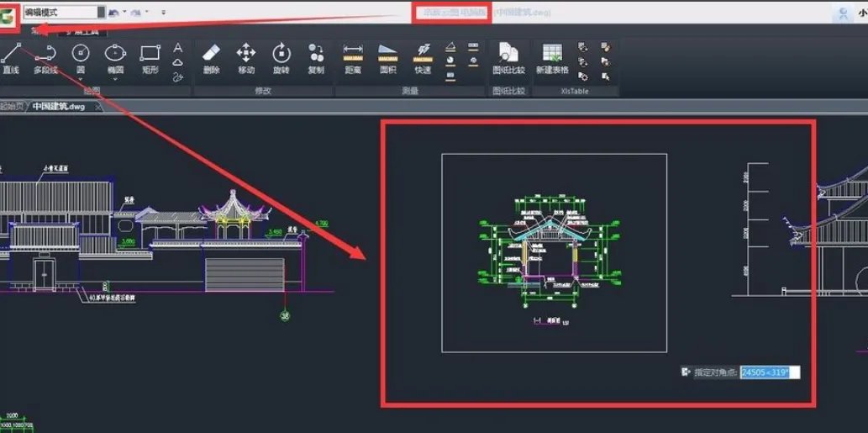Viewport: 868px width, 433px height.
Task: Open the 图纸比较 drawing compare tool
Action: [x=508, y=58]
